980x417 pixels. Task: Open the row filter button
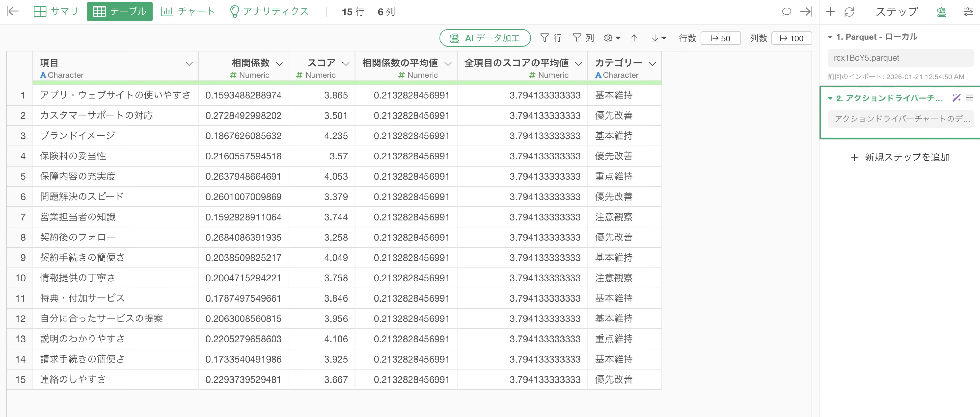pyautogui.click(x=550, y=38)
